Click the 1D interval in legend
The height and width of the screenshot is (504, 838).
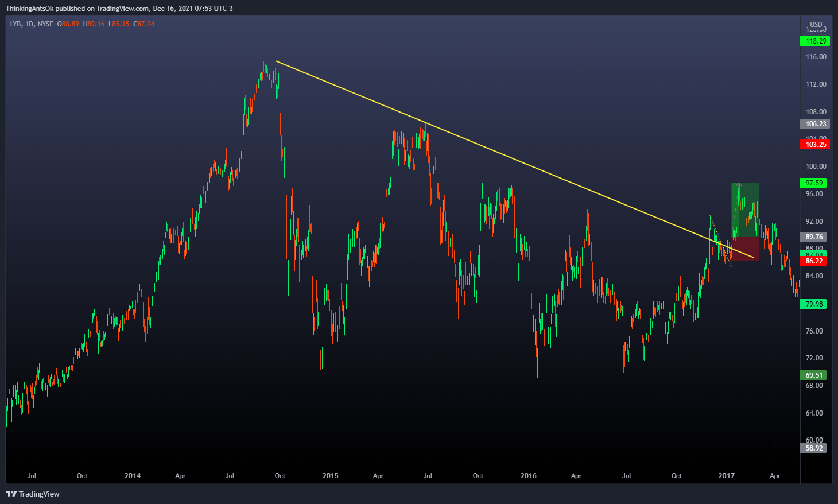(x=30, y=24)
